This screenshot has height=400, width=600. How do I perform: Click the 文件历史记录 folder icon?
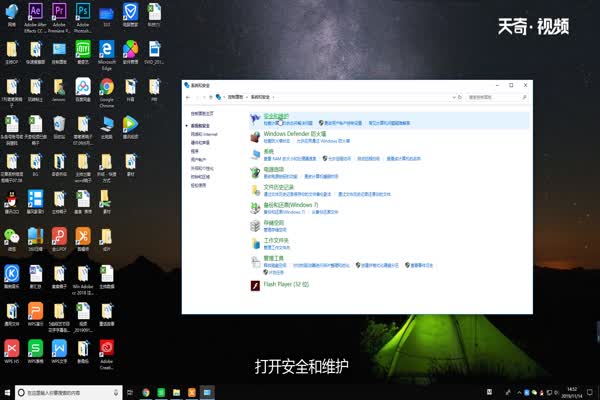coord(255,190)
